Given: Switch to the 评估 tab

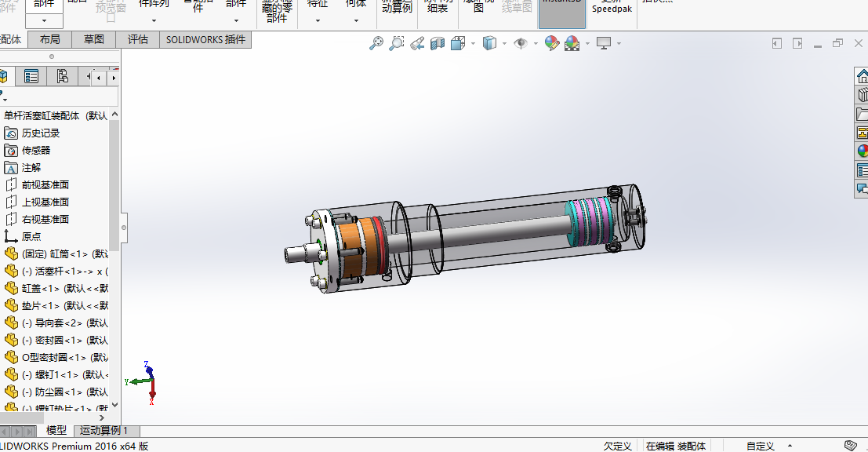Looking at the screenshot, I should 138,39.
